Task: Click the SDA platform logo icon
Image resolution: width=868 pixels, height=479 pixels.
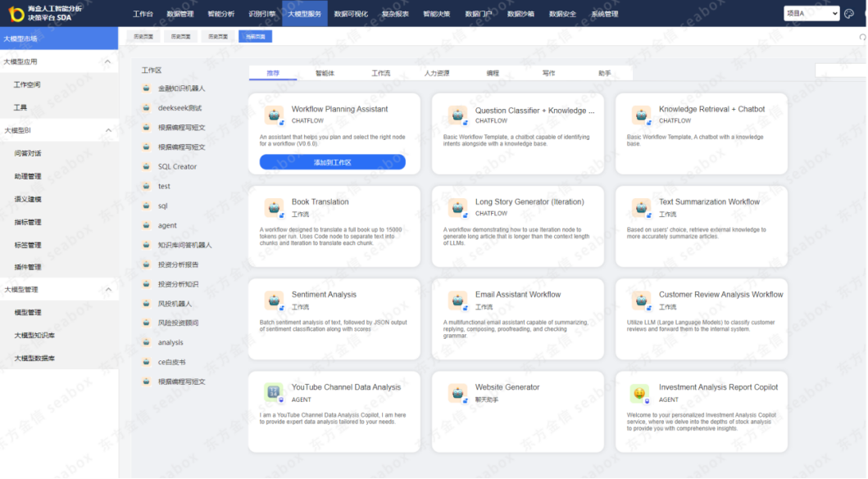Action: [x=16, y=14]
